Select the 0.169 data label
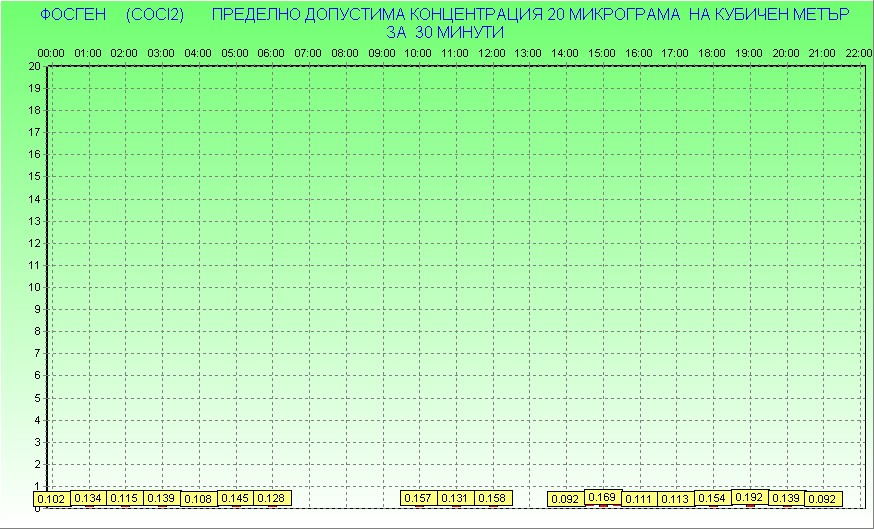Screen dimensions: 874x529 (602, 497)
